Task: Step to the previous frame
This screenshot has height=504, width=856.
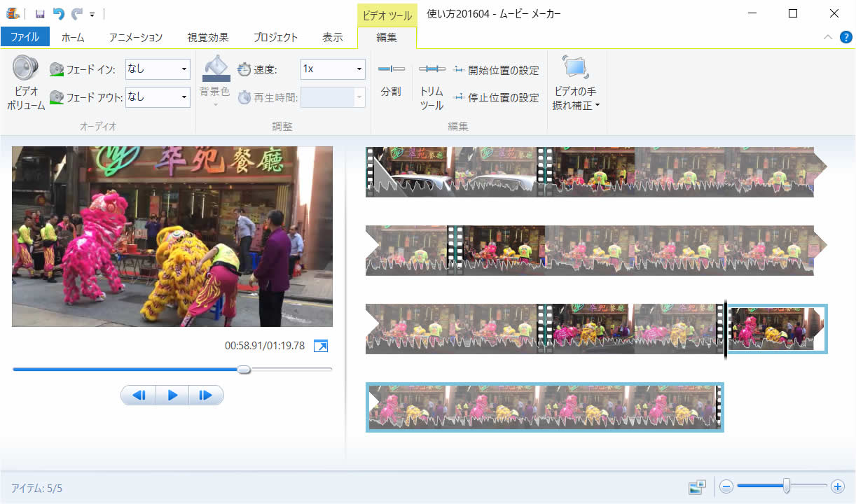Action: point(139,395)
